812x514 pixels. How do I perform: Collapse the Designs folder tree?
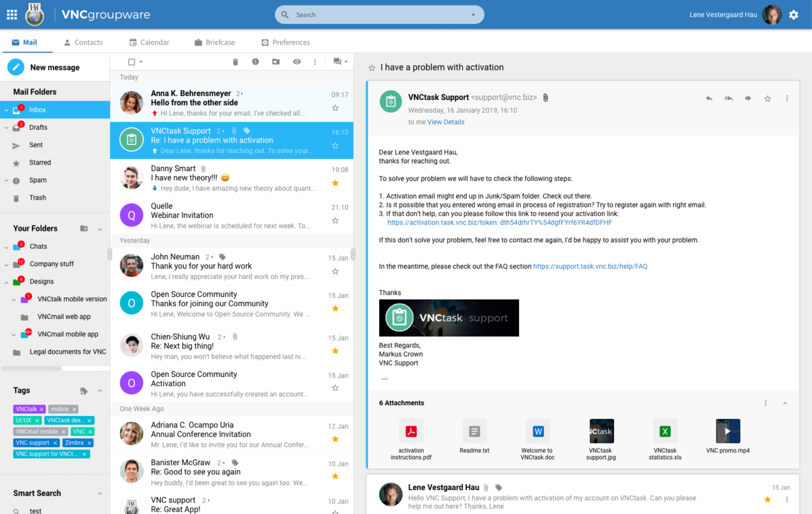[6, 282]
